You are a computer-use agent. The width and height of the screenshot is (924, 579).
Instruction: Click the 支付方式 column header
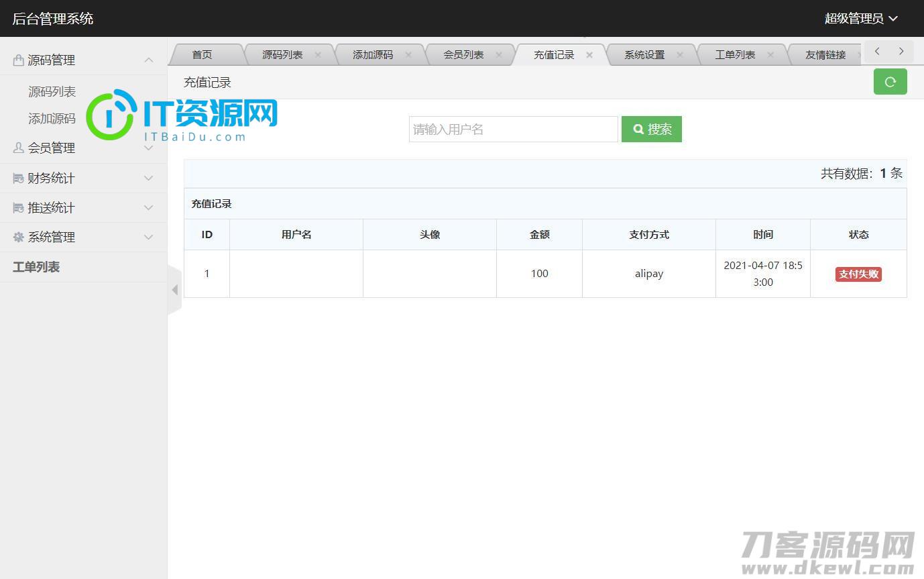click(649, 235)
